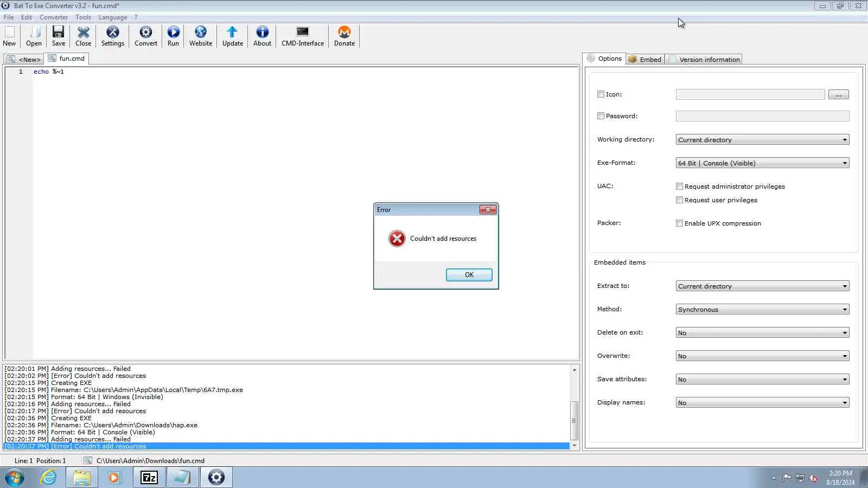Open the Exe-Format dropdown
868x488 pixels.
pos(762,163)
